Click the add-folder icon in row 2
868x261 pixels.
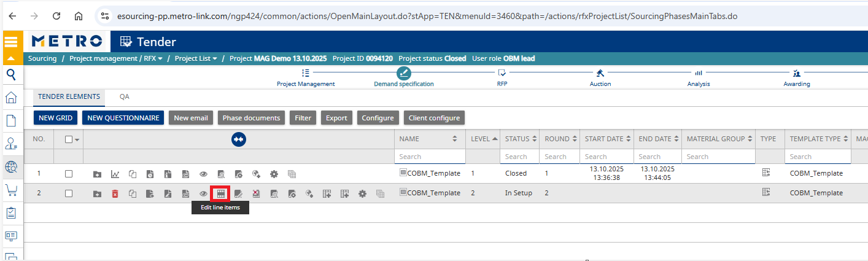97,193
